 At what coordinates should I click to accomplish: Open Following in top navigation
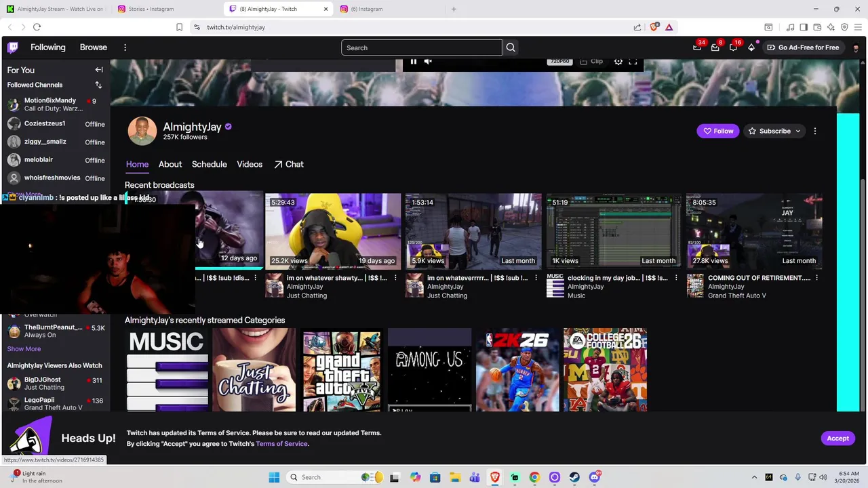coord(47,47)
